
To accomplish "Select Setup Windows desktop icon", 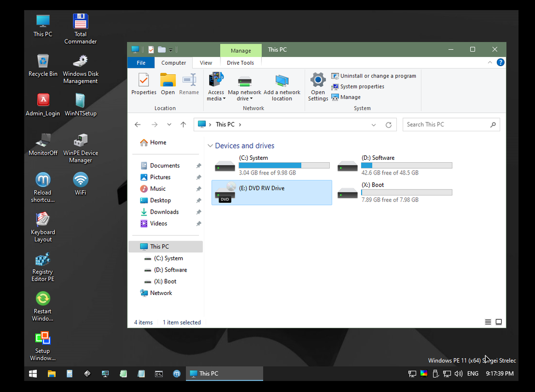I will pyautogui.click(x=43, y=346).
